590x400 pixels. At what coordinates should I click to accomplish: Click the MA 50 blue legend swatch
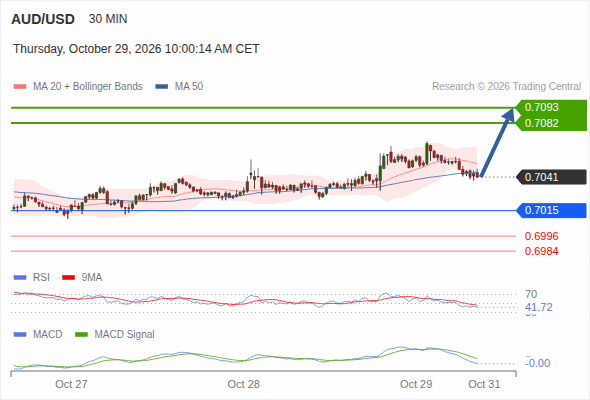click(162, 87)
